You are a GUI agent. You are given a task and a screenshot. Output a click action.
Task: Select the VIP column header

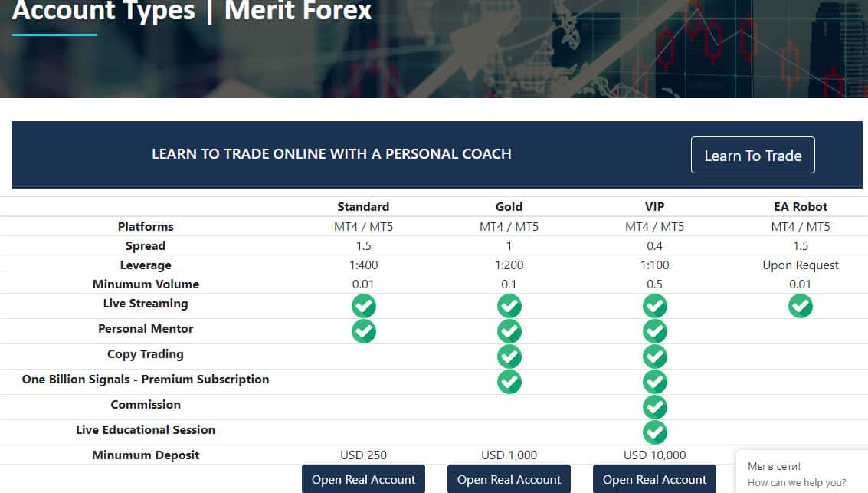[654, 206]
